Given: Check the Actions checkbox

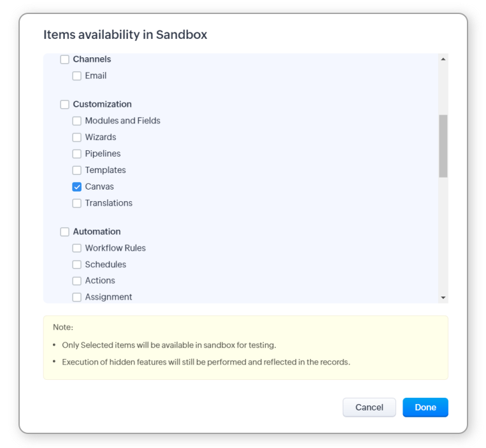Looking at the screenshot, I should pyautogui.click(x=76, y=281).
